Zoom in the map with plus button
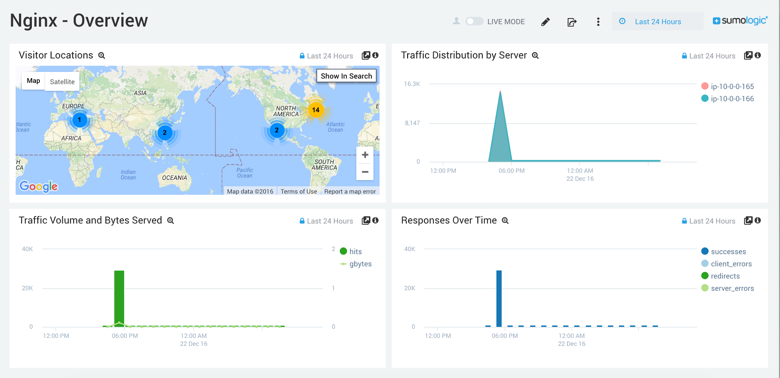This screenshot has height=378, width=780. 365,155
